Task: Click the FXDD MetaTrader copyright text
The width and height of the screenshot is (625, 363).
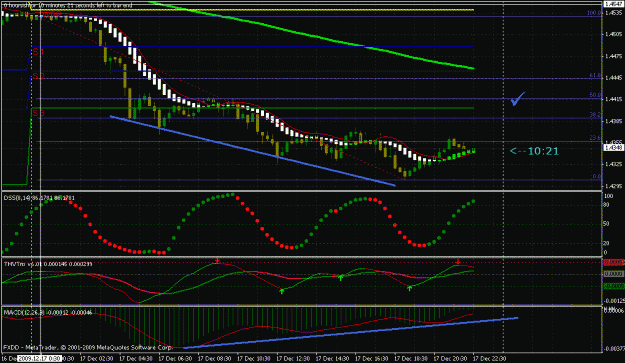Action: click(x=88, y=347)
